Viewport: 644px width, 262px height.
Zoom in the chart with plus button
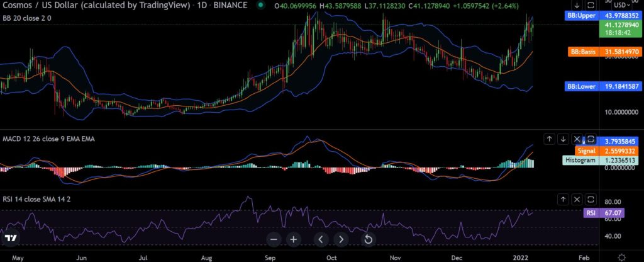pyautogui.click(x=293, y=239)
